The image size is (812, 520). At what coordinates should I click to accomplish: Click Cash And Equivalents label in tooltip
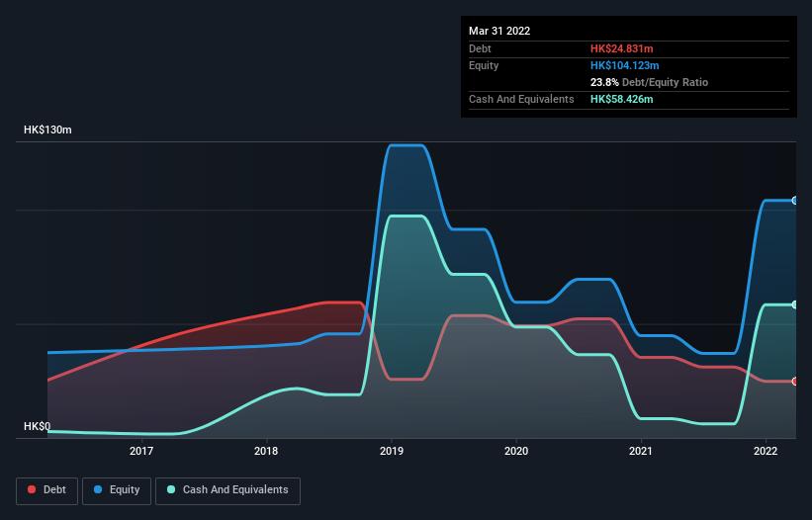coord(521,99)
